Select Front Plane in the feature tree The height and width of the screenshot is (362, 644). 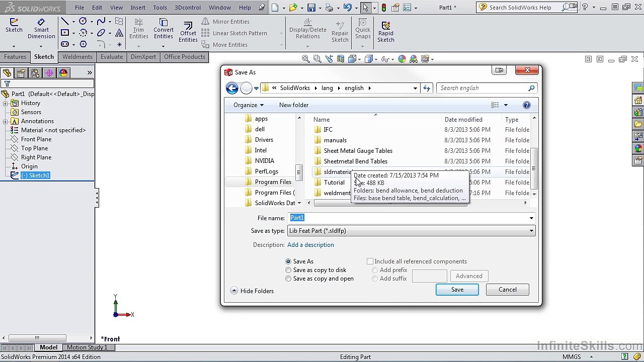(36, 139)
